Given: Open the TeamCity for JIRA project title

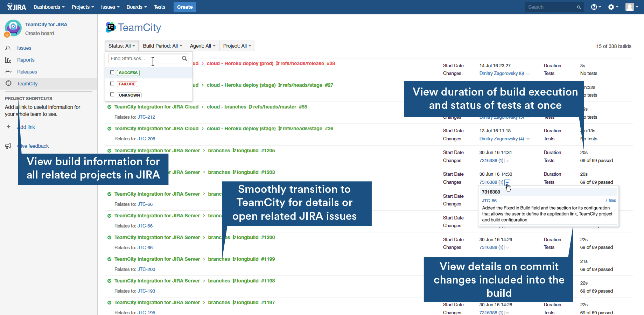Looking at the screenshot, I should pyautogui.click(x=46, y=24).
